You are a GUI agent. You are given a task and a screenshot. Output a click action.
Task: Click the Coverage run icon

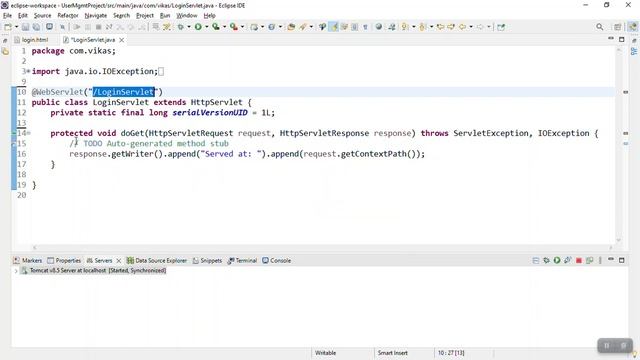click(216, 27)
